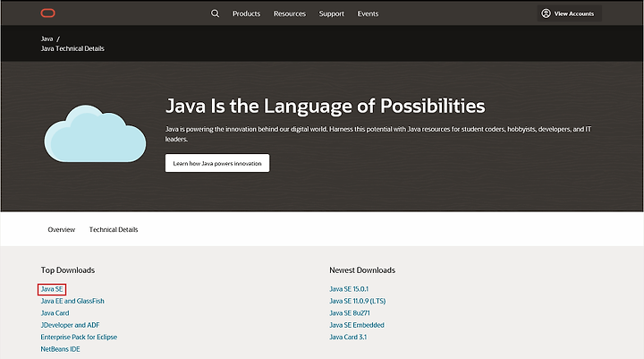Click the Java Is the Language of Possibilities headline
The height and width of the screenshot is (359, 644).
pos(325,107)
